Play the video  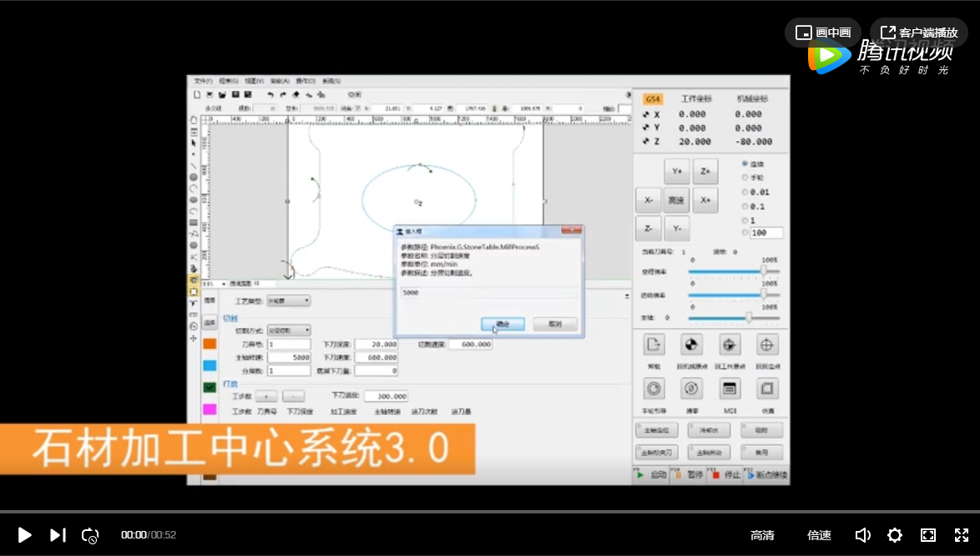click(x=25, y=535)
